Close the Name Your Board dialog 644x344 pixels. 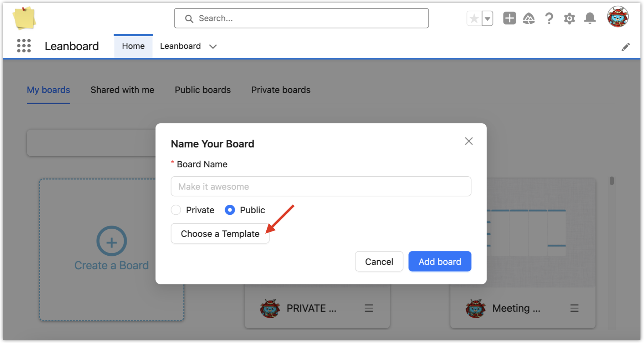tap(469, 141)
